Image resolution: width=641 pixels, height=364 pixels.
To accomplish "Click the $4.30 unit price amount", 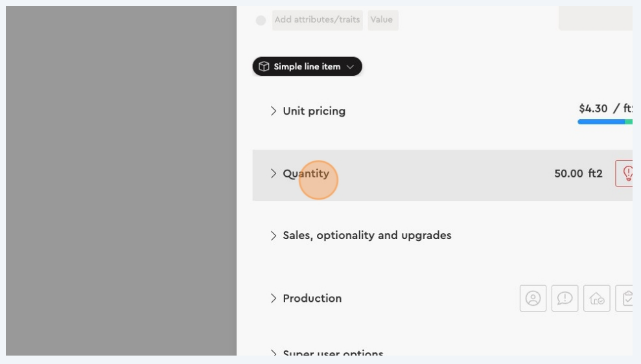I will pyautogui.click(x=593, y=108).
